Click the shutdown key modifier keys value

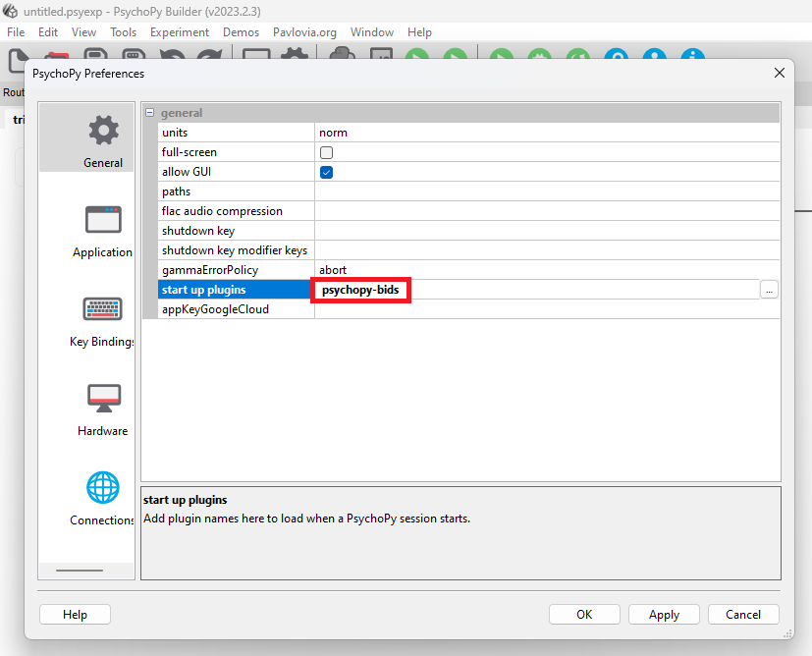(547, 250)
